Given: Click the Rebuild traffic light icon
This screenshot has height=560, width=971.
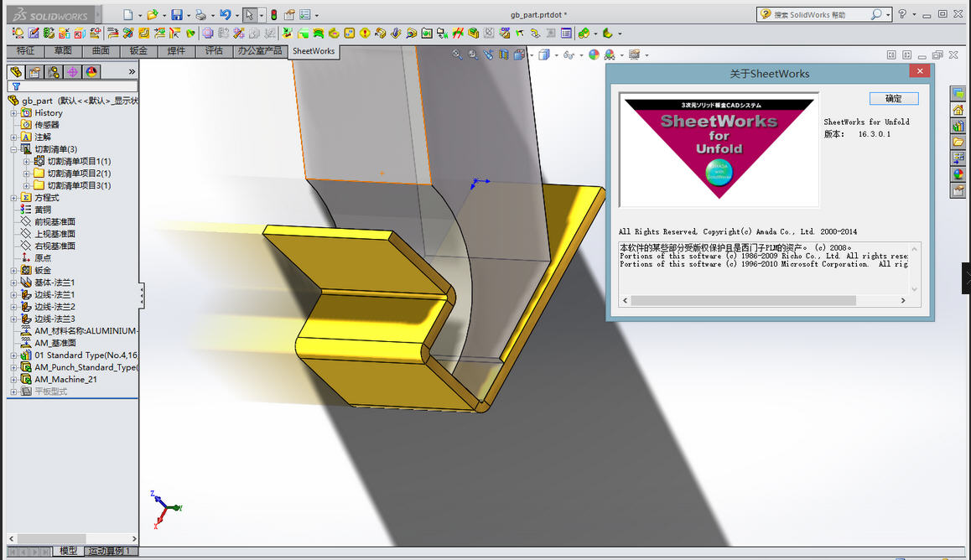Looking at the screenshot, I should (x=273, y=15).
